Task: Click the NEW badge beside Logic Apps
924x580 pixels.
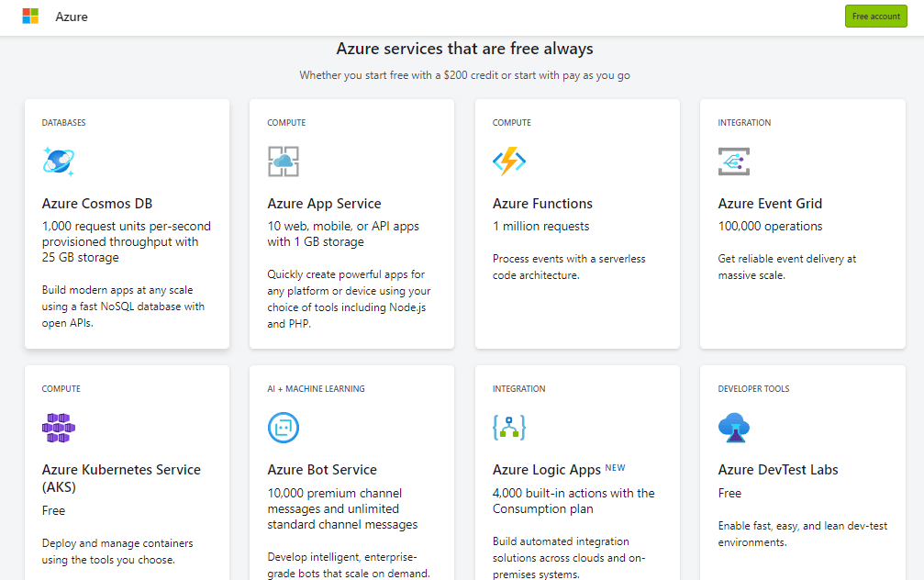Action: click(x=615, y=467)
